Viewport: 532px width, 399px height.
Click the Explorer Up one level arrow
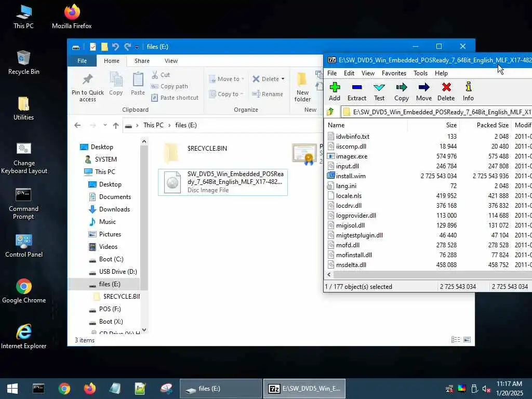116,125
